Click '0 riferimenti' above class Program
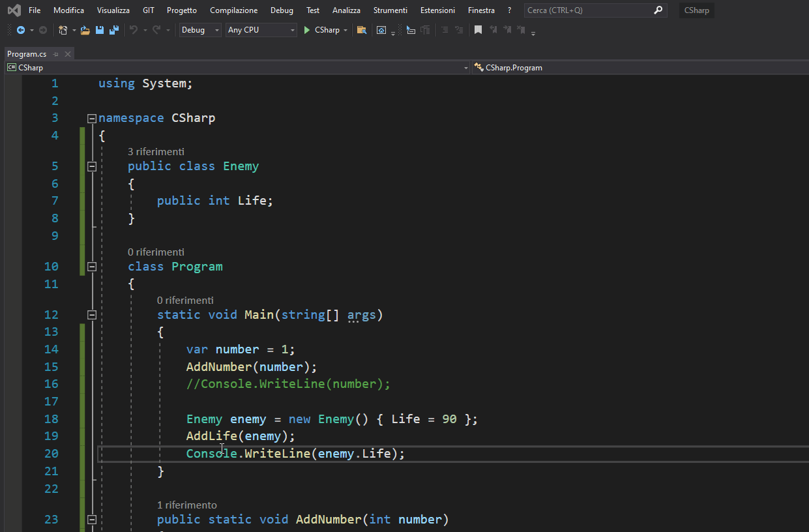 point(156,252)
